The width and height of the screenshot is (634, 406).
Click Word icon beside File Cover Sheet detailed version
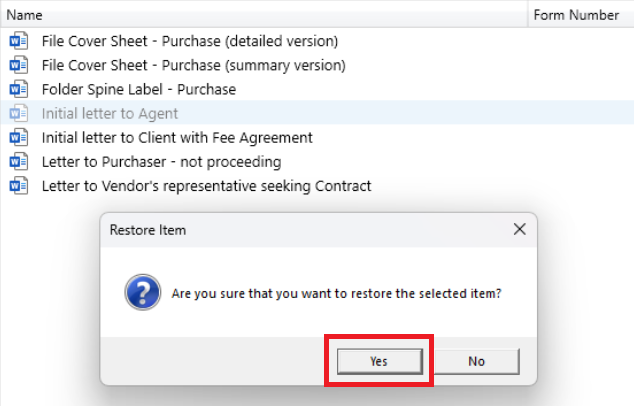tap(18, 41)
